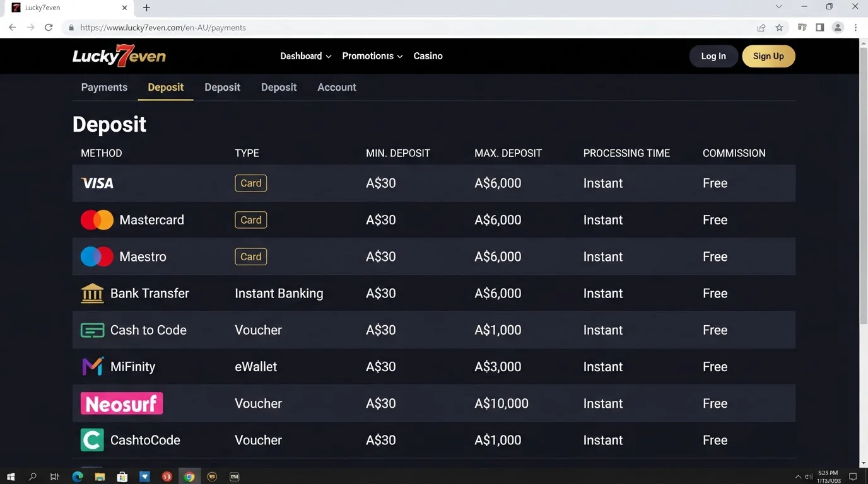868x484 pixels.
Task: Open the Windows Start menu
Action: coord(11,477)
